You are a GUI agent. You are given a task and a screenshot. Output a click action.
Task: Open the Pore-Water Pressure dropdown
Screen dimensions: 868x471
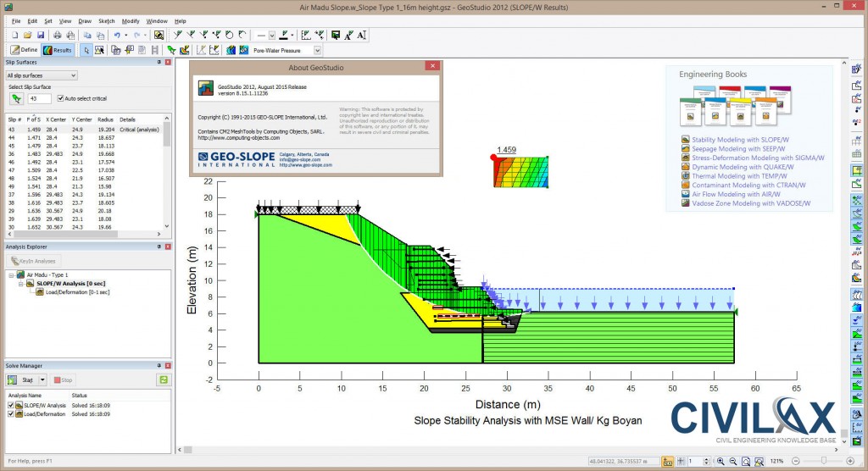point(317,50)
